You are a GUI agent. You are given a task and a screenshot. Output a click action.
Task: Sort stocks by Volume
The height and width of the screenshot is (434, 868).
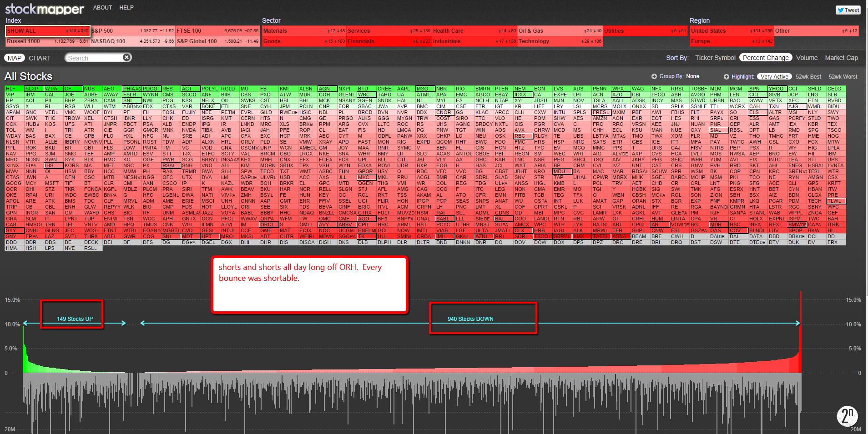click(807, 58)
